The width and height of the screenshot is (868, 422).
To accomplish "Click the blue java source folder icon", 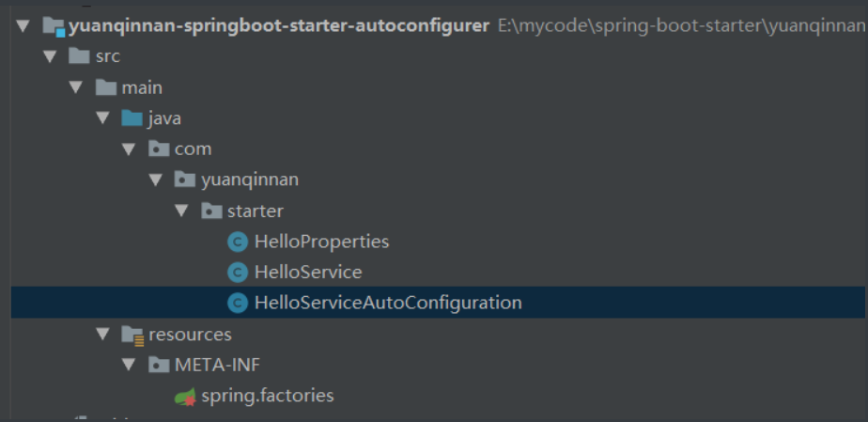I will click(132, 118).
